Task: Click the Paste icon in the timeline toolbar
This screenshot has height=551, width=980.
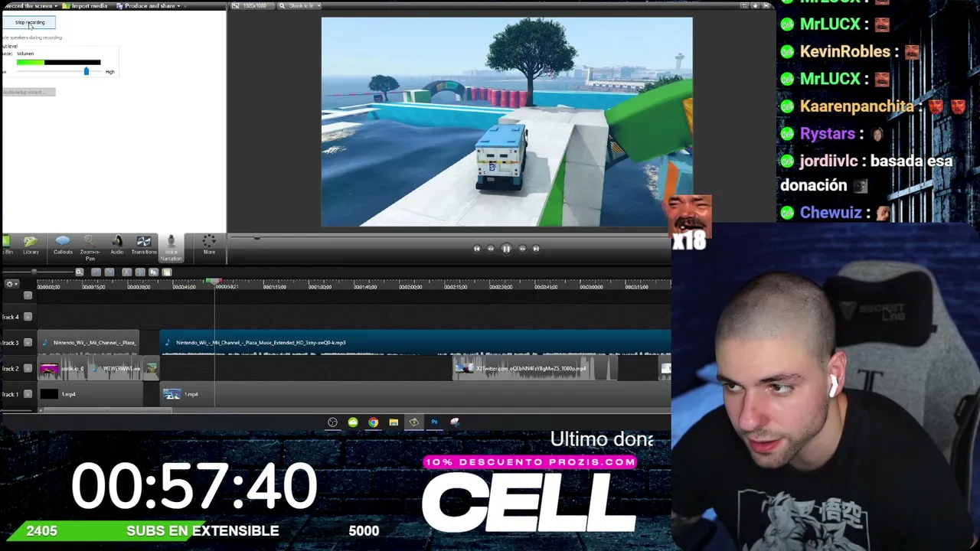Action: pos(167,272)
